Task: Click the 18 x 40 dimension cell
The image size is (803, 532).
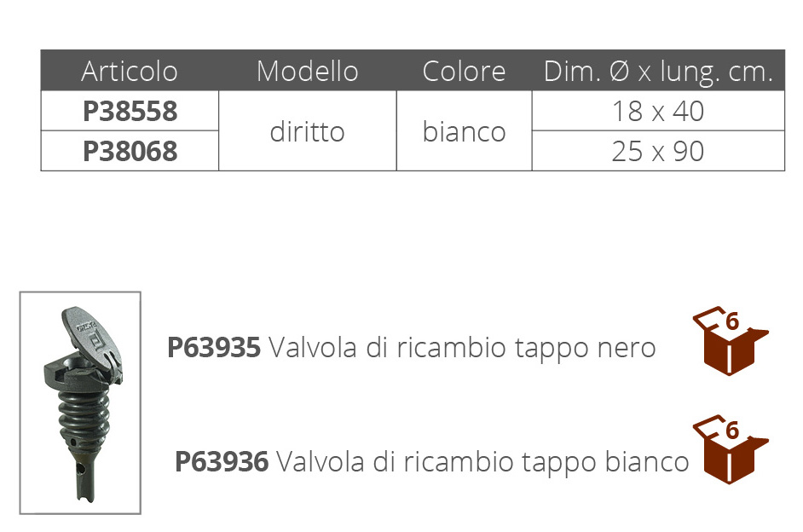Action: point(658,111)
